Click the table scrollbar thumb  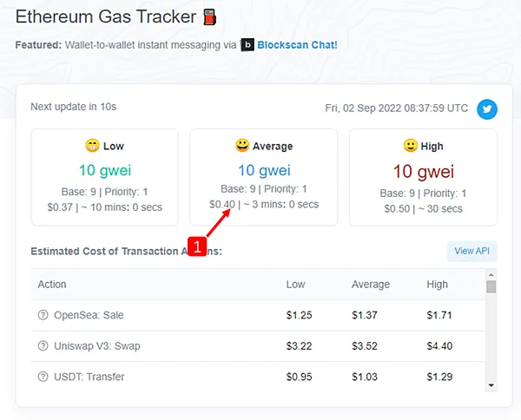(x=491, y=287)
